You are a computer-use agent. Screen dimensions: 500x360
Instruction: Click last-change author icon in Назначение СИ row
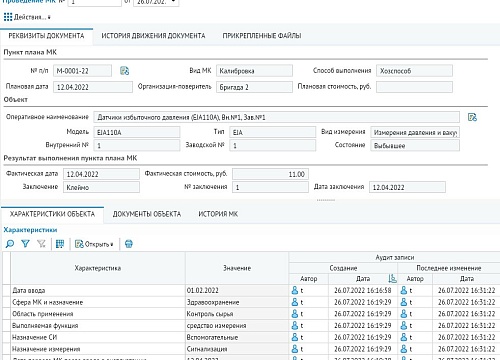[x=404, y=337]
